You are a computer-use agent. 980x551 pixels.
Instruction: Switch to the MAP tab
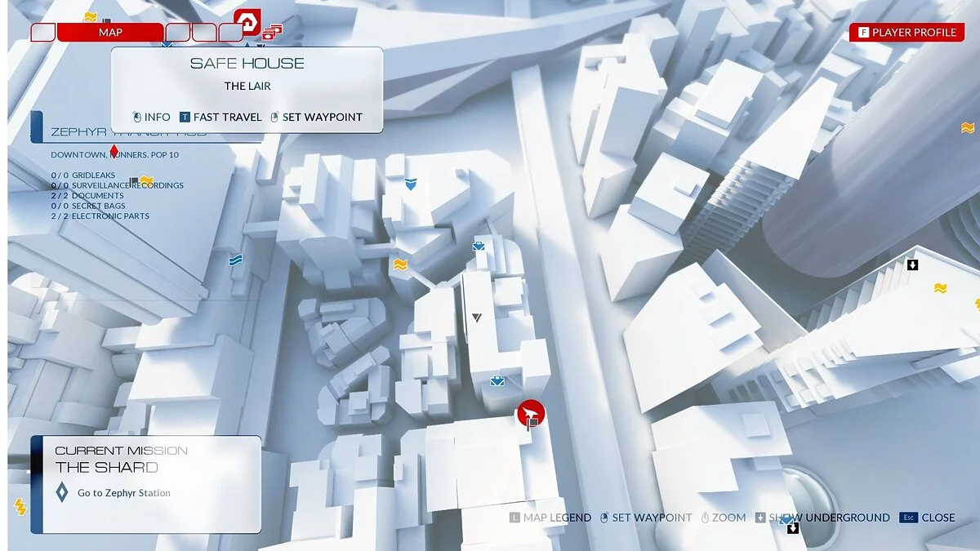coord(110,32)
